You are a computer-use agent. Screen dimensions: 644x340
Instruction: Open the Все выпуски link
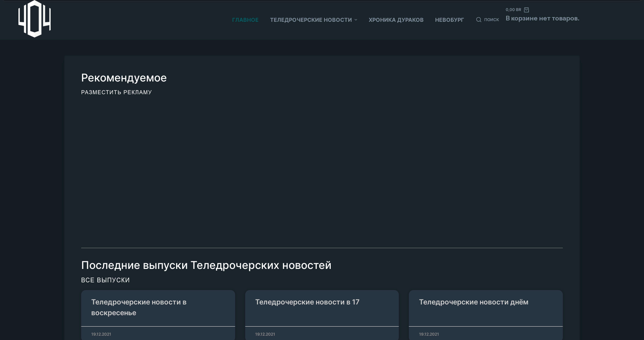105,280
